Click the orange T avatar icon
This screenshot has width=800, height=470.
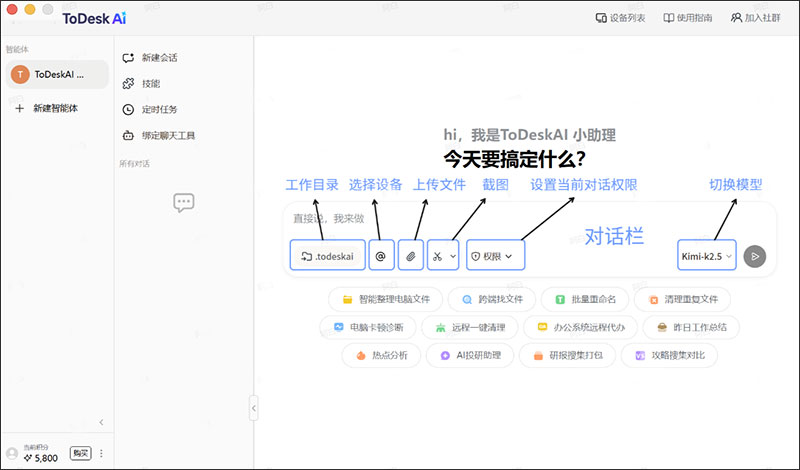pyautogui.click(x=20, y=75)
